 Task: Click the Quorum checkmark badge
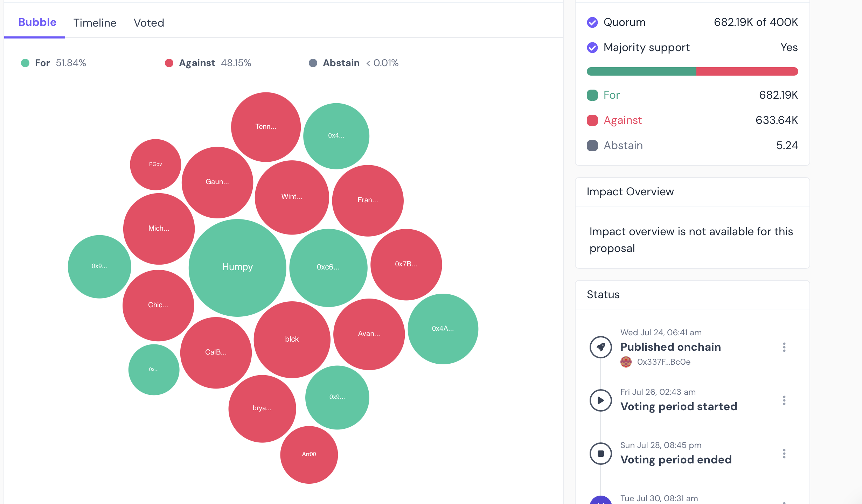592,22
